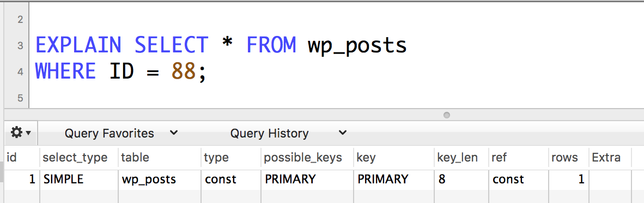Open the Query Favorites dropdown

coord(121,133)
